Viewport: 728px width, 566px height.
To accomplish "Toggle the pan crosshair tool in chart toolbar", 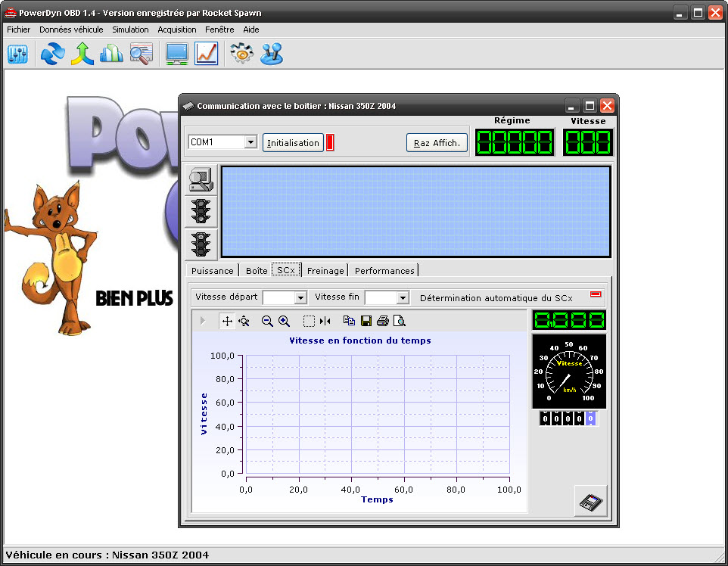I will [227, 321].
